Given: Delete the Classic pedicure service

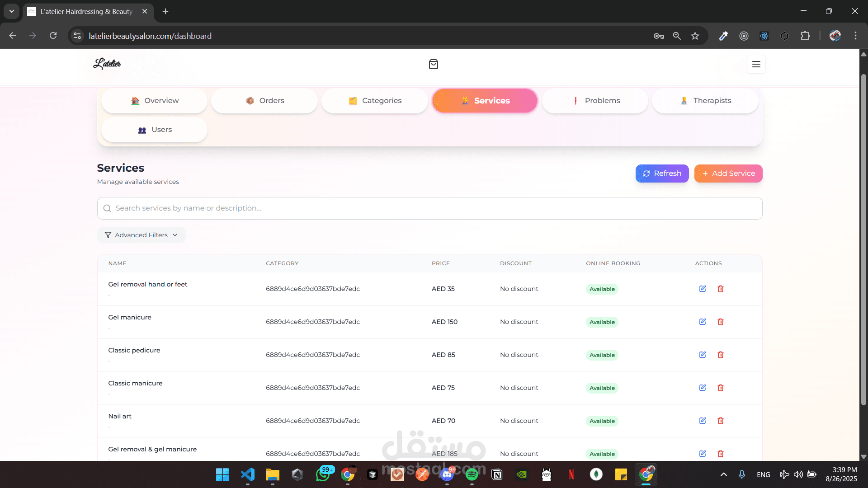Looking at the screenshot, I should (721, 355).
